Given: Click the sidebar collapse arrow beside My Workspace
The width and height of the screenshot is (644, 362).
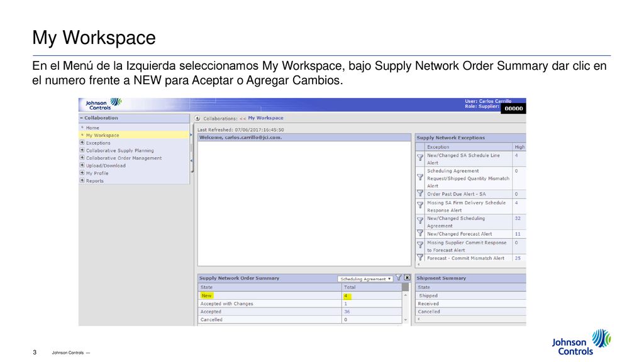Looking at the screenshot, I should click(191, 135).
